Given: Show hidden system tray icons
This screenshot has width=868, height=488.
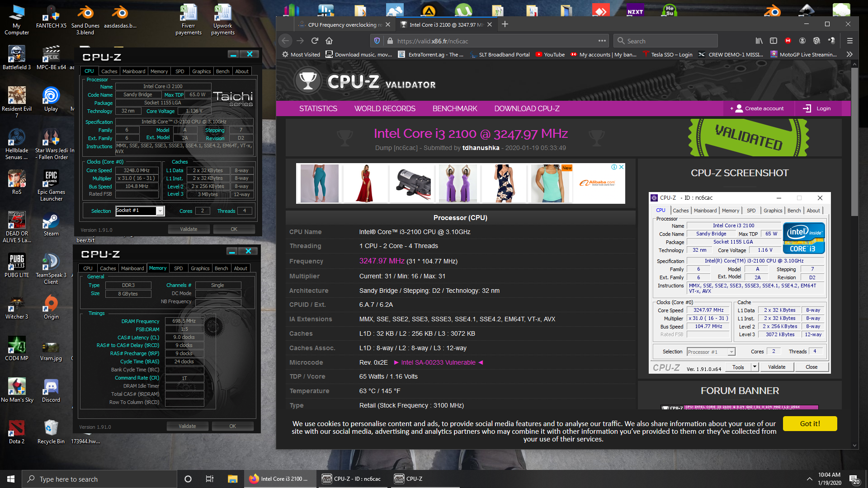Looking at the screenshot, I should pyautogui.click(x=810, y=479).
